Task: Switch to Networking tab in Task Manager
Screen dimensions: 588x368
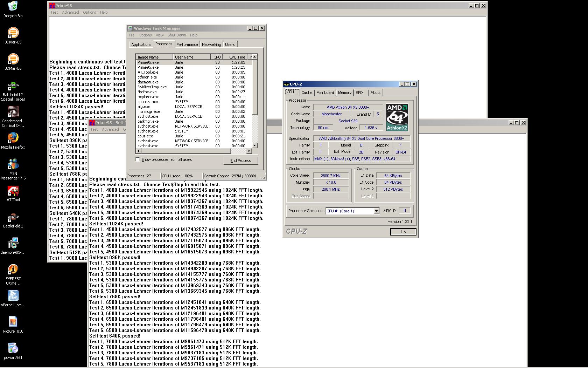Action: click(x=211, y=45)
